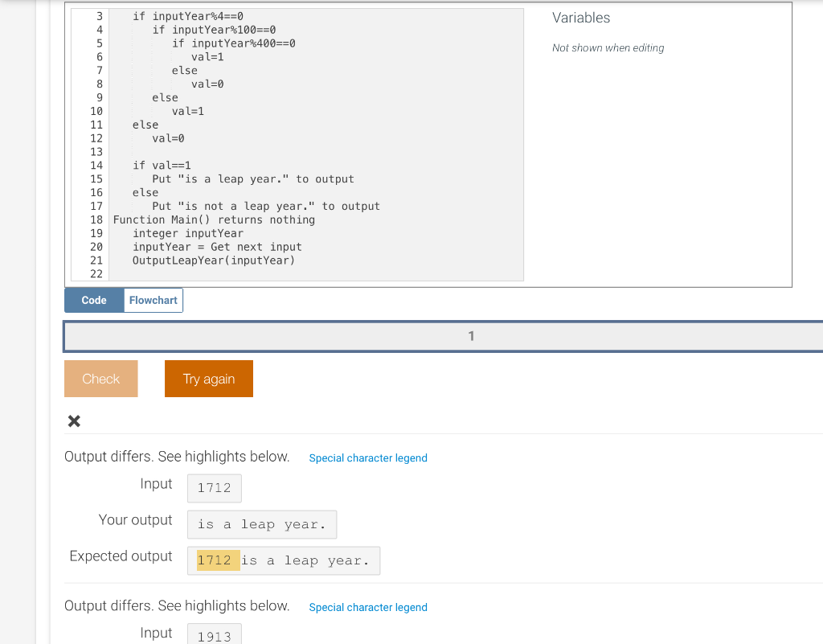823x644 pixels.
Task: Expand the section header labeled 1
Action: 471,336
